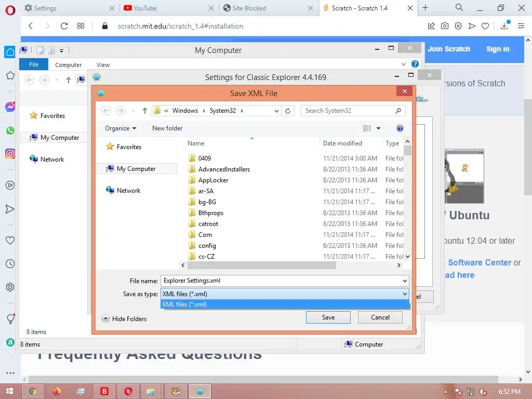Open the view options dropdown arrow
The height and width of the screenshot is (399, 532).
point(378,128)
